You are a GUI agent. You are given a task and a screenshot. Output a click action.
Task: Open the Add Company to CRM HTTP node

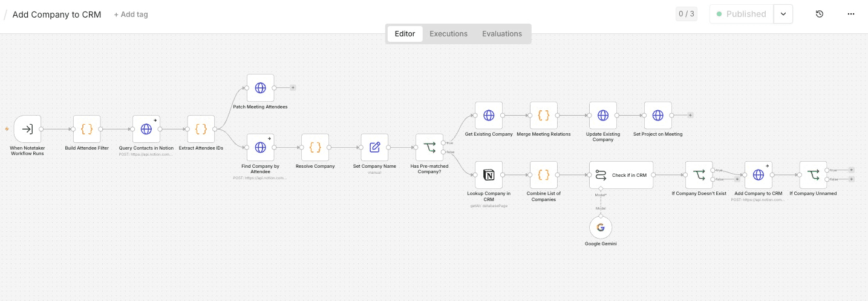[x=759, y=175]
